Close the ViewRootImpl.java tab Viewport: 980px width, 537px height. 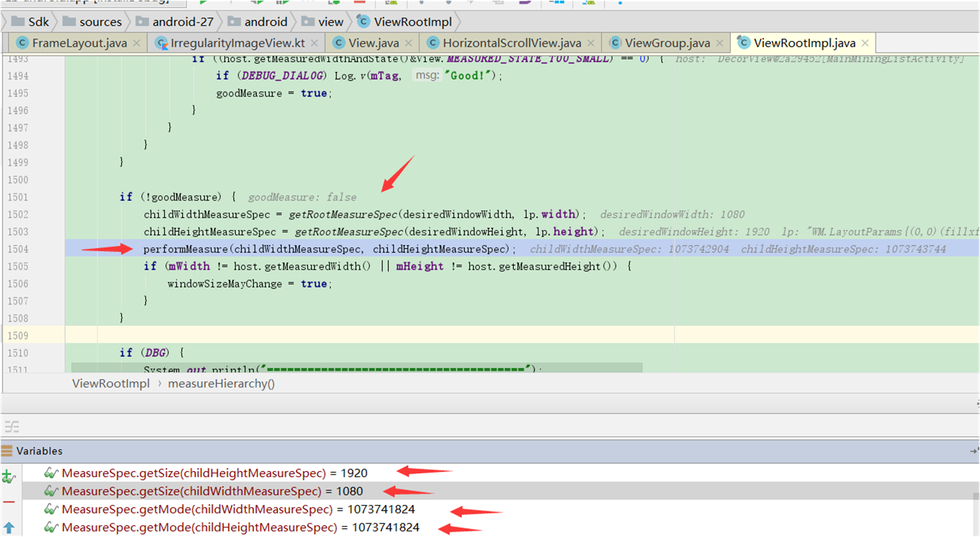pyautogui.click(x=866, y=43)
